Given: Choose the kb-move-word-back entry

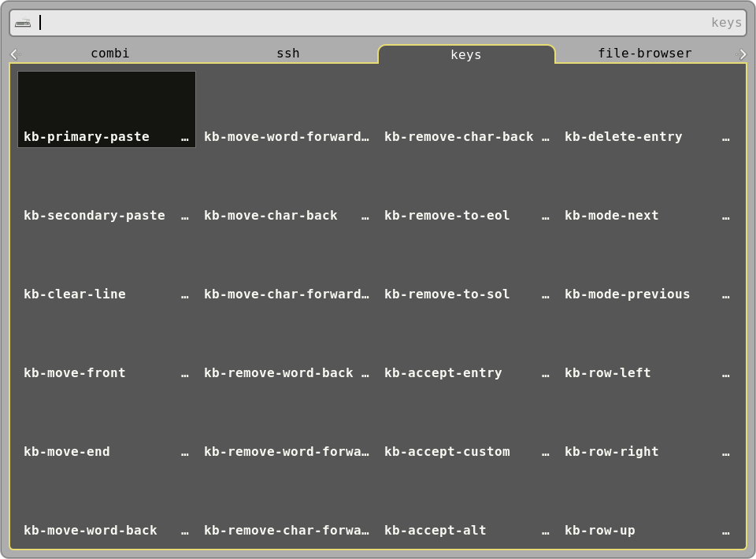Looking at the screenshot, I should 106,502.
